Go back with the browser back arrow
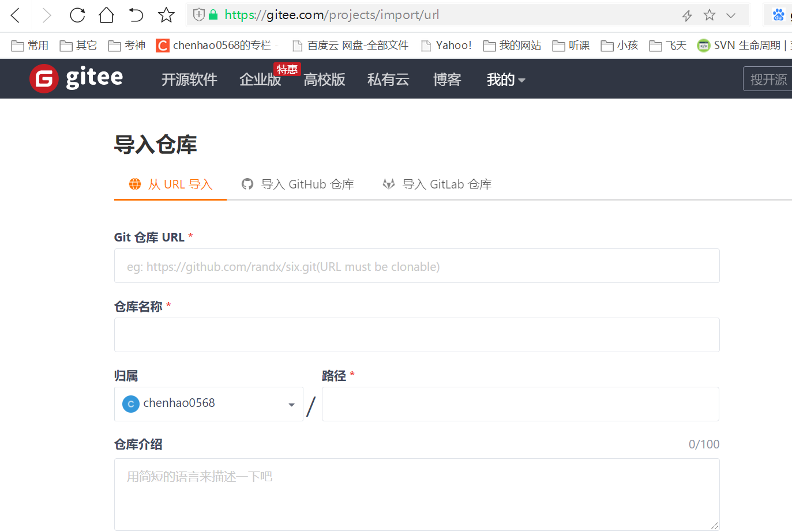Viewport: 792px width, 532px height. point(16,15)
